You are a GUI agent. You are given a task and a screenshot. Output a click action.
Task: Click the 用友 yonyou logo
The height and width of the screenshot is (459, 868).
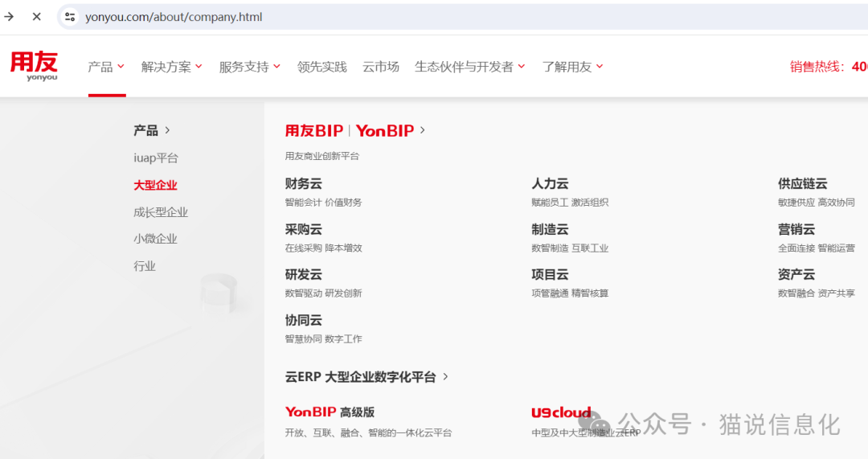pyautogui.click(x=35, y=66)
